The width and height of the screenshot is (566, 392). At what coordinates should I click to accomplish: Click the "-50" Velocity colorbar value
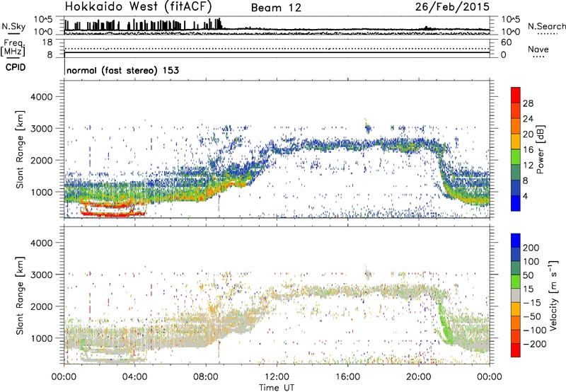[532, 316]
